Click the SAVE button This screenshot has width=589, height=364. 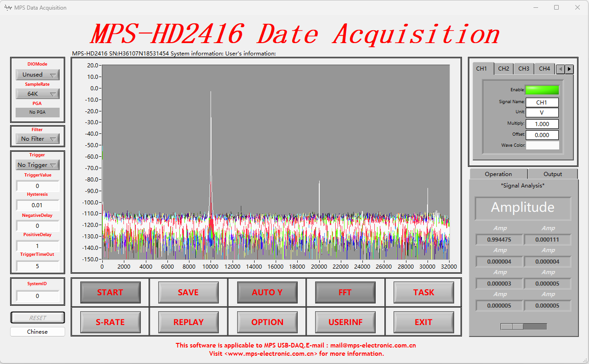(x=188, y=292)
